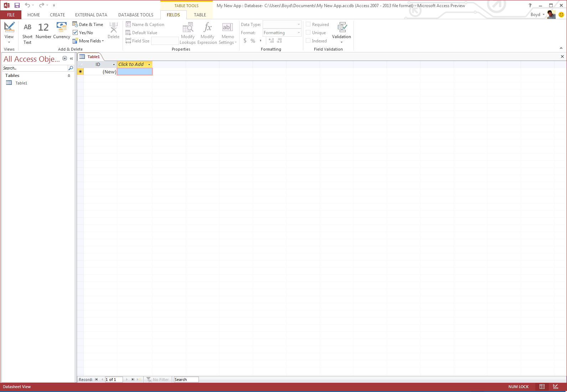Click the No Filter button
Image resolution: width=567 pixels, height=392 pixels.
(158, 380)
